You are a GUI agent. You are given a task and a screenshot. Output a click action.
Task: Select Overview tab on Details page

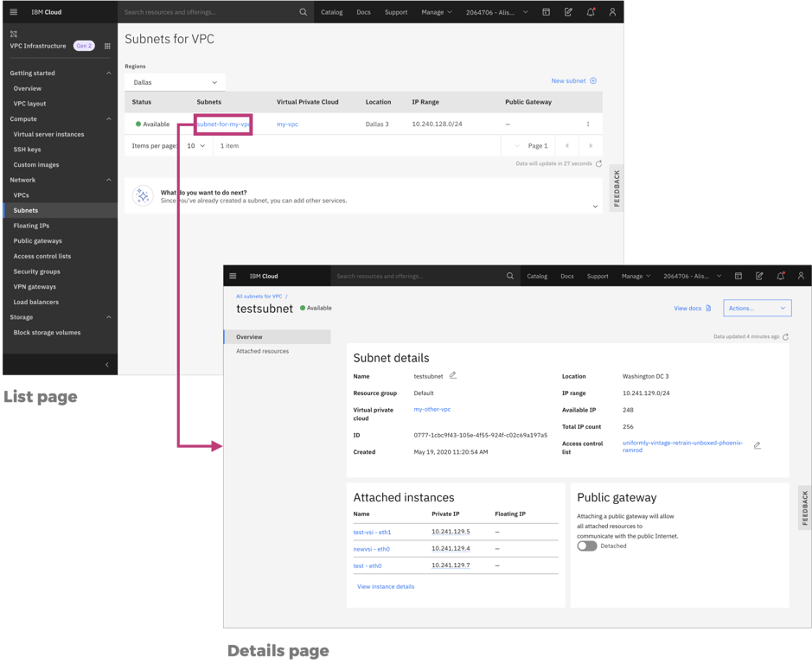click(278, 336)
